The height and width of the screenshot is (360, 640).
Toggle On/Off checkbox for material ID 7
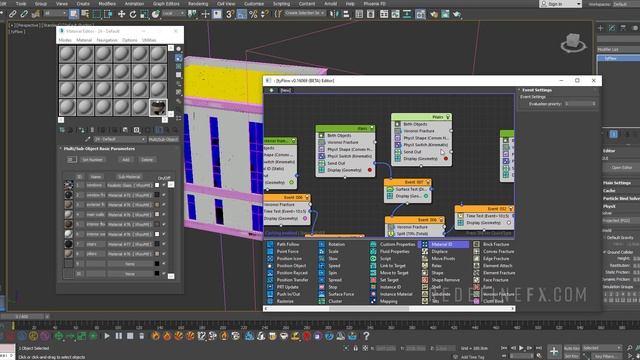(x=164, y=244)
